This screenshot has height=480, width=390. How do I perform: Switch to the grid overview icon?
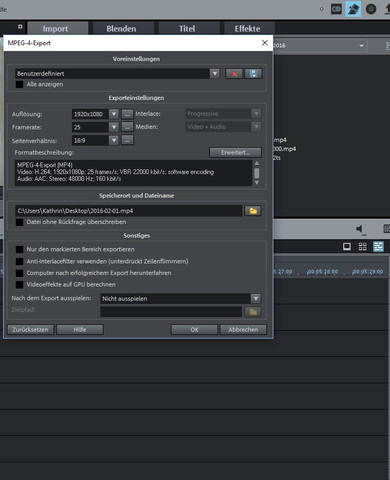pos(363,247)
